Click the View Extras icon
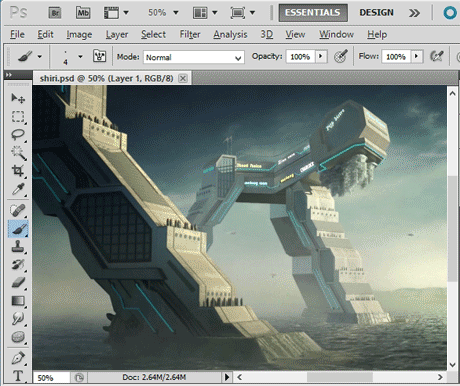The image size is (460, 386). click(111, 13)
